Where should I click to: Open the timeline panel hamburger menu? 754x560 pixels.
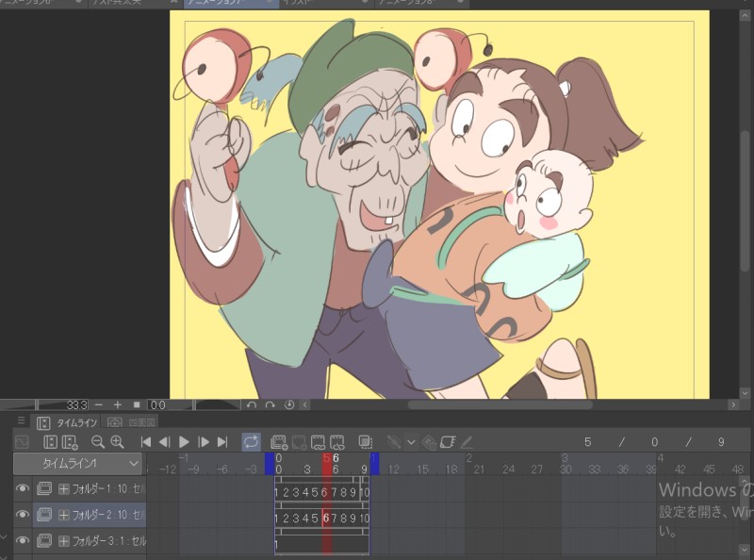point(21,420)
